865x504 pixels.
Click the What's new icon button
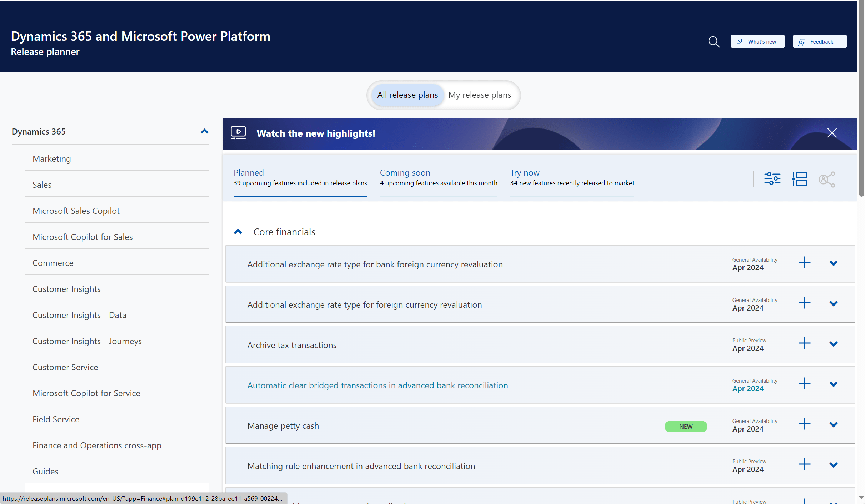[757, 41]
